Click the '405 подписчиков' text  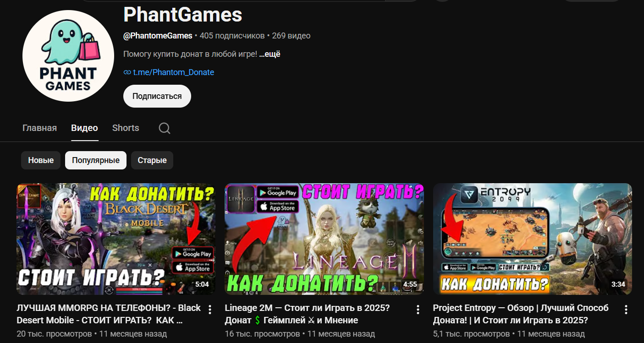click(232, 36)
